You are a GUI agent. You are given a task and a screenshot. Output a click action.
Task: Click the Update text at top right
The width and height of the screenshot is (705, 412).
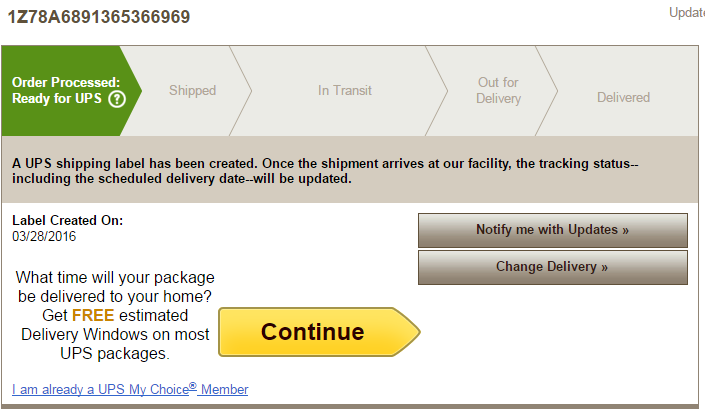[x=687, y=13]
